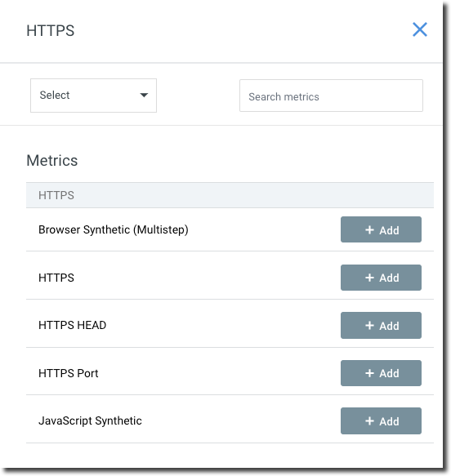The height and width of the screenshot is (476, 451).
Task: Add the Browser Synthetic (Multistep) metric
Action: (381, 229)
